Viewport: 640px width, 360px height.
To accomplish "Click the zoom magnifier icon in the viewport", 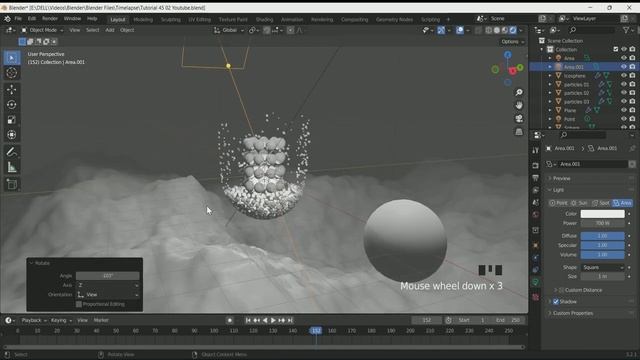I will [519, 93].
